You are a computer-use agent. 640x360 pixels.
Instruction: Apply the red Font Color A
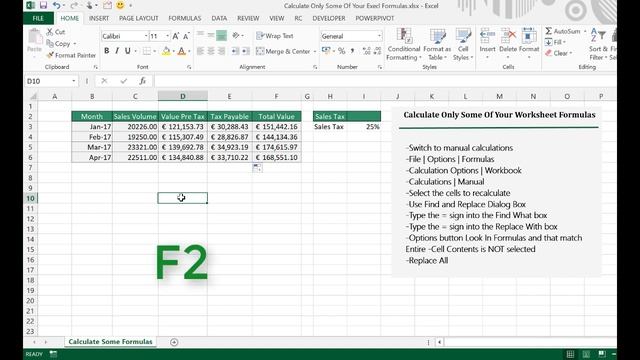pyautogui.click(x=182, y=51)
